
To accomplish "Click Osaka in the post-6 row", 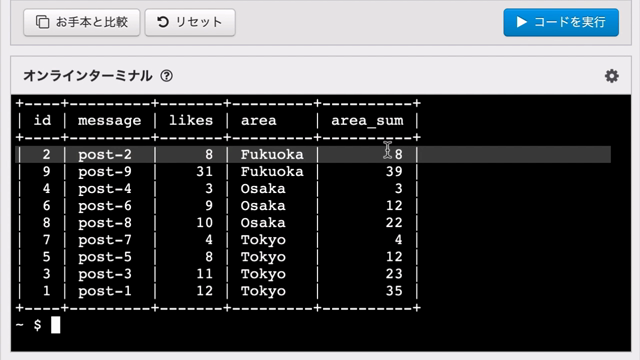I will [263, 206].
